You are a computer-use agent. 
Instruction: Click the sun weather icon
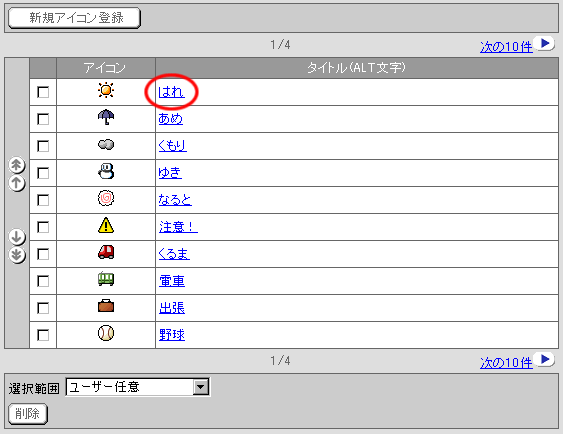pyautogui.click(x=106, y=90)
